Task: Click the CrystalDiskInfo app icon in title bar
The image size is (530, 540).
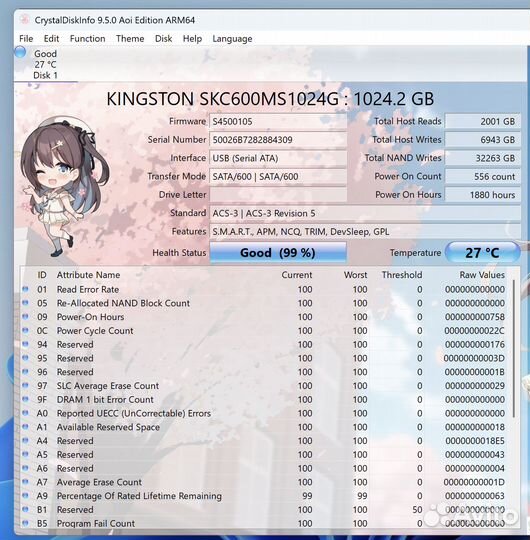Action: (x=24, y=20)
